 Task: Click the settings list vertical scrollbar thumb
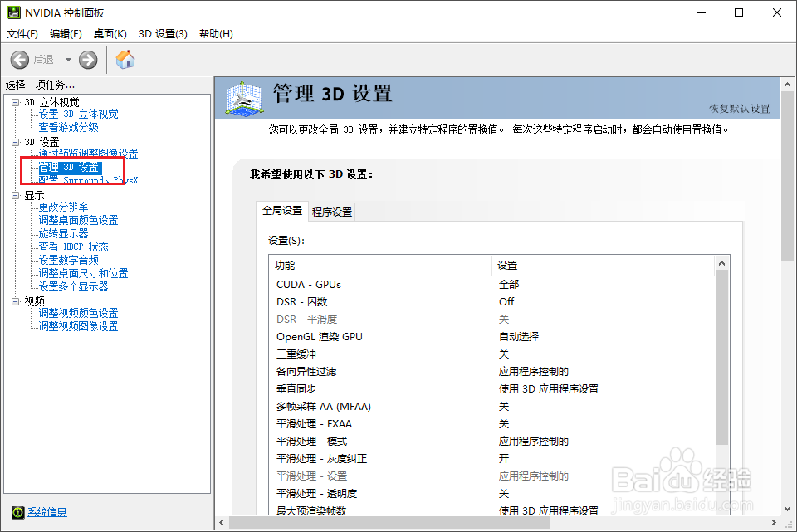[x=721, y=358]
